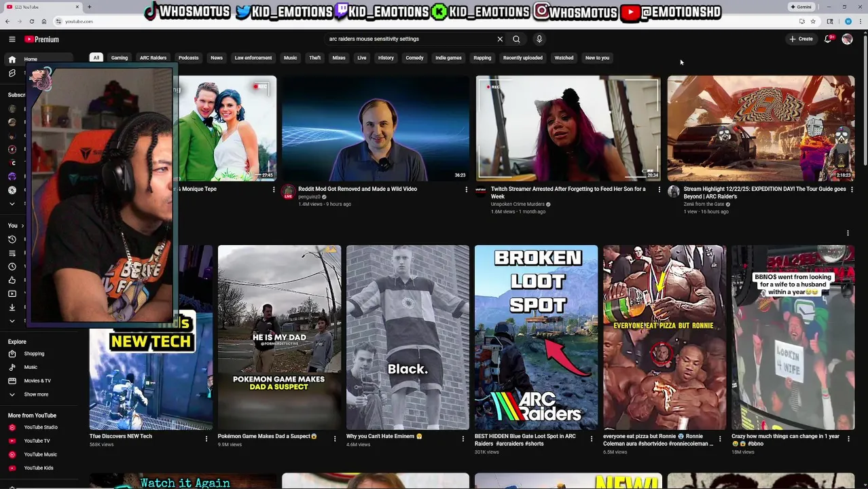The height and width of the screenshot is (489, 868).
Task: Open the Chrome profile avatar
Action: (x=848, y=22)
